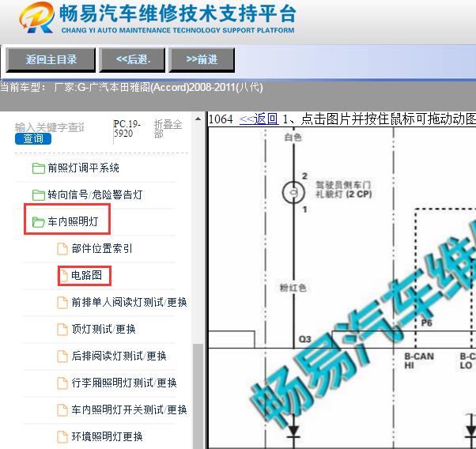
Task: Click the folder icon beside 前照灯调平系统
Action: pos(39,168)
